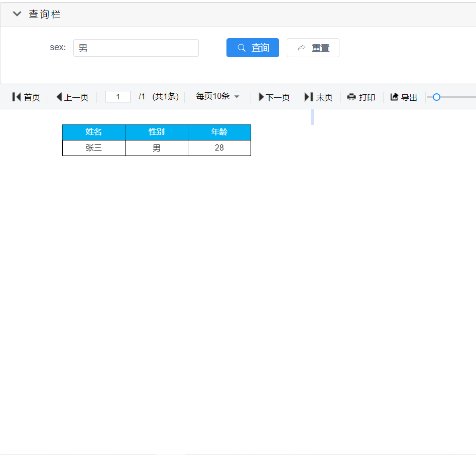The width and height of the screenshot is (476, 455).
Task: Click the print (打印) icon button
Action: click(351, 97)
